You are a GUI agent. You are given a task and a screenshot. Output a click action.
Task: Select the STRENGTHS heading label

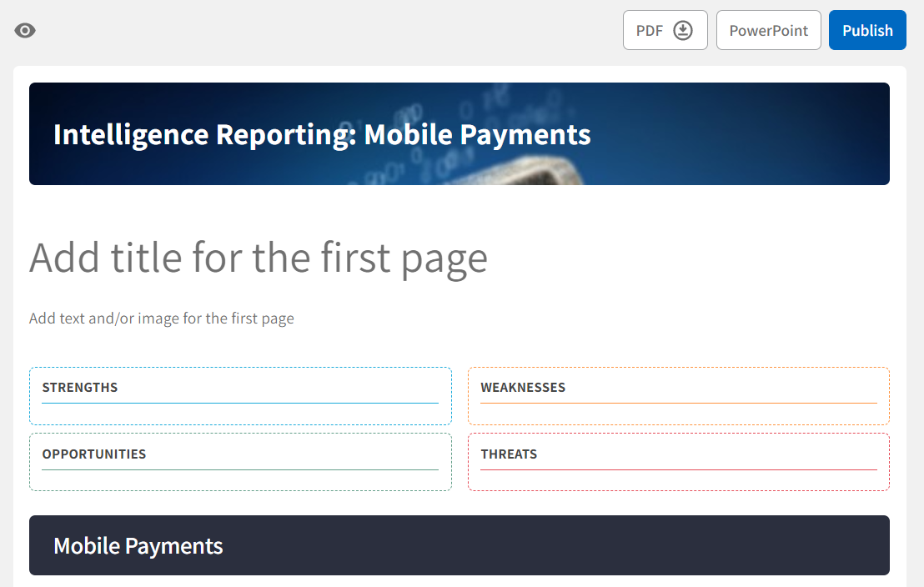click(80, 388)
